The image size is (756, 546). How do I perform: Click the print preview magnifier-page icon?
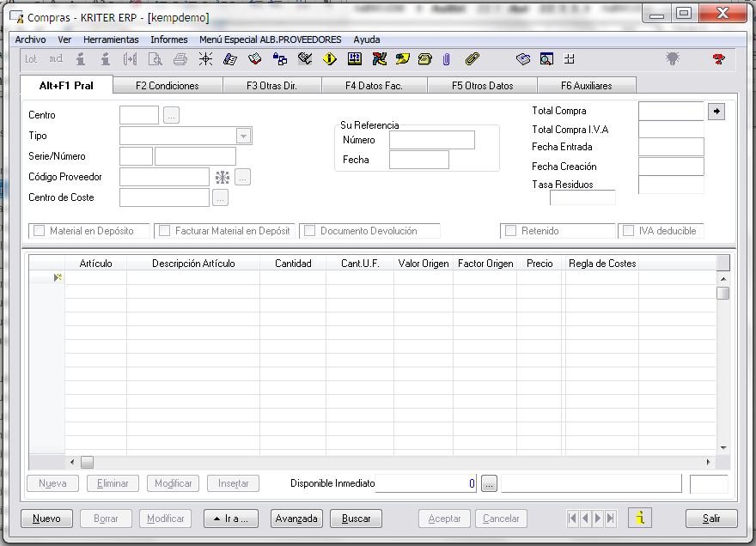(x=155, y=59)
